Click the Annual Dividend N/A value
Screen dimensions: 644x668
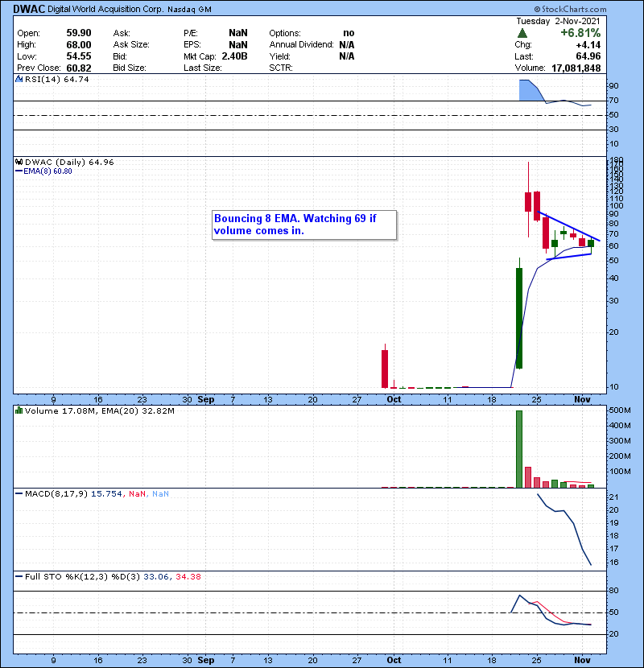click(347, 45)
